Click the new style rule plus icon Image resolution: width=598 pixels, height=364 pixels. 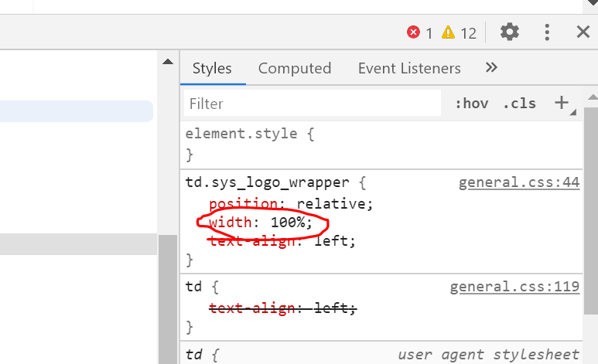pos(562,103)
